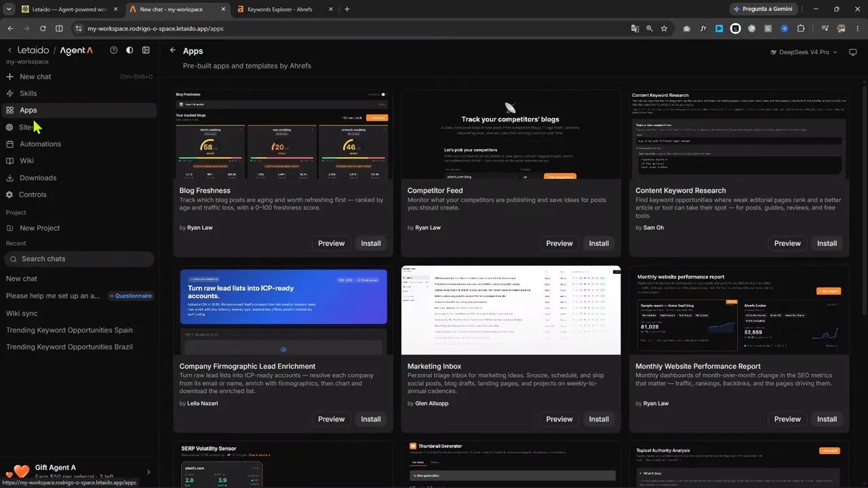Close the New chat - my-workspace tab
Screen dimensions: 868x488
point(222,9)
